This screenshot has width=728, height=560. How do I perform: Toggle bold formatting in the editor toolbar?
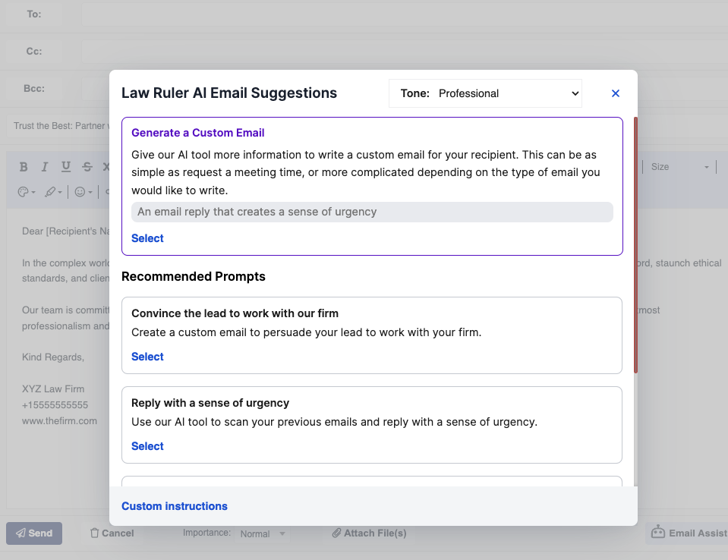pyautogui.click(x=24, y=167)
